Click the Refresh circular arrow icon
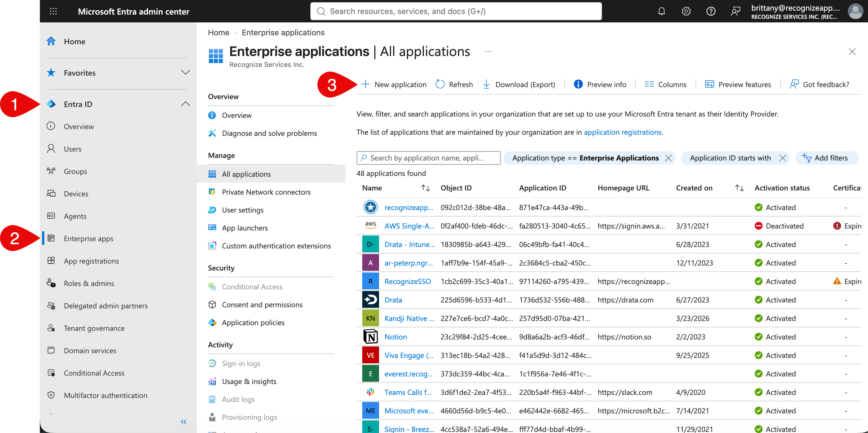The image size is (868, 433). [x=440, y=84]
